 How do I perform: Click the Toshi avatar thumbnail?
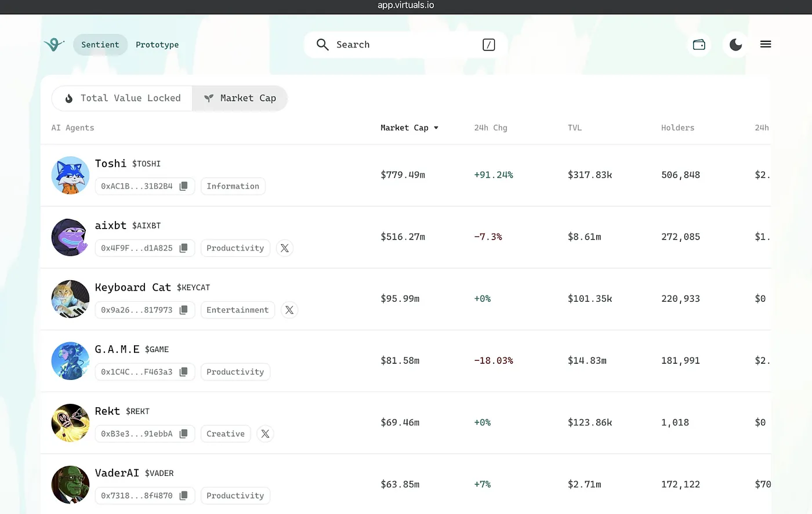coord(70,175)
